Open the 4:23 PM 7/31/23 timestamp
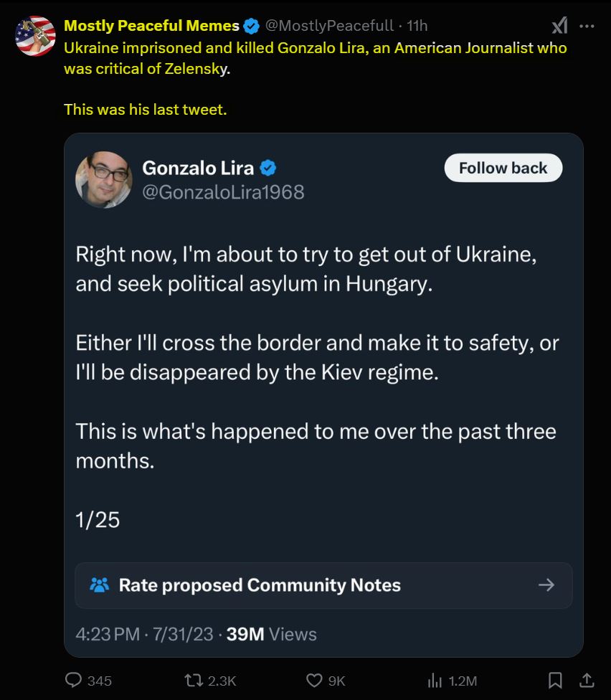This screenshot has width=611, height=700. tap(144, 634)
